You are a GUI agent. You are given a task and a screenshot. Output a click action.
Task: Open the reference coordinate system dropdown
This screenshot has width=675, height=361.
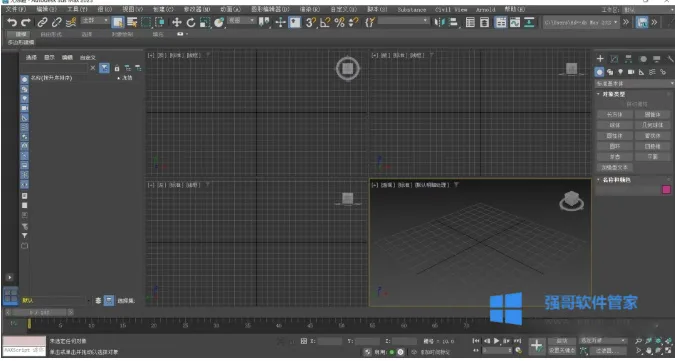pos(241,20)
